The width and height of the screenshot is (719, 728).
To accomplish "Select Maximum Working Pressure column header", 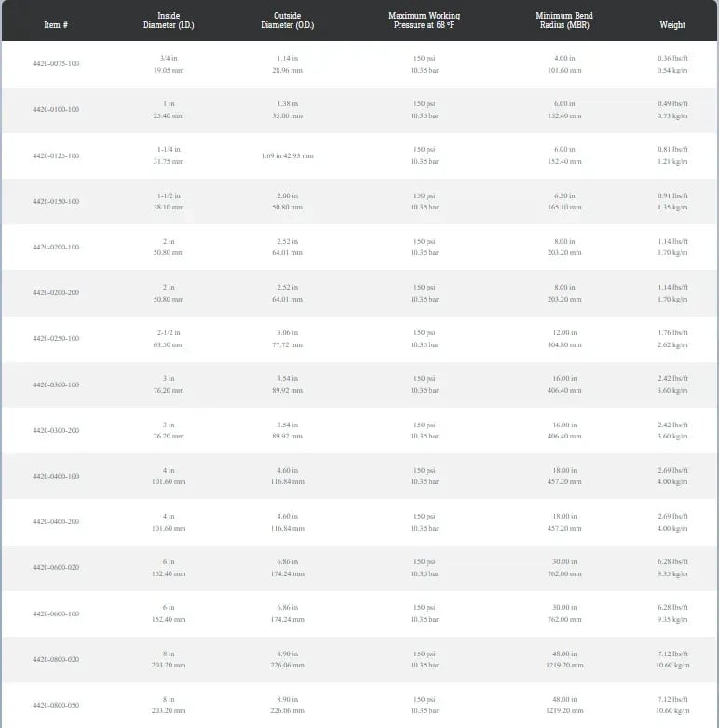I will click(424, 20).
